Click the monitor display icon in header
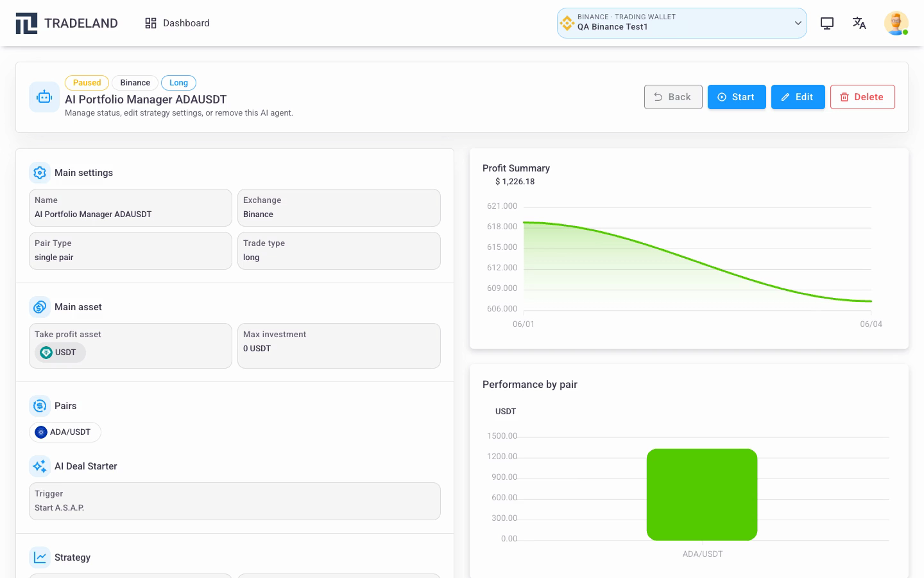This screenshot has width=924, height=578. pos(827,23)
